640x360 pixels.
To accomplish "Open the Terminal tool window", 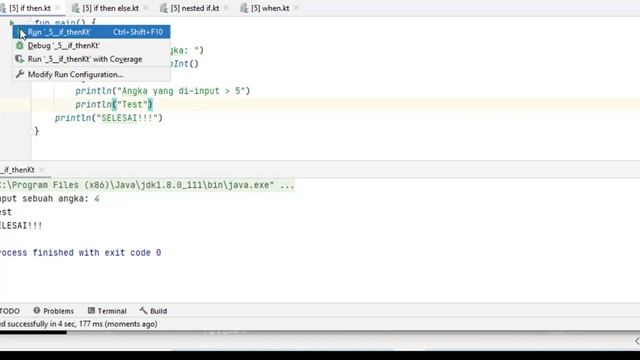I will pyautogui.click(x=107, y=311).
